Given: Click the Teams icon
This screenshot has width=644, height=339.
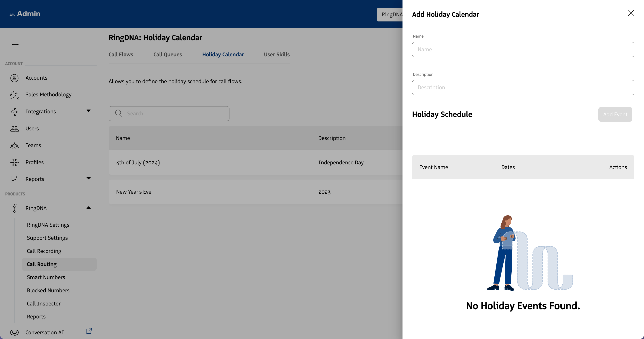Looking at the screenshot, I should coord(14,146).
